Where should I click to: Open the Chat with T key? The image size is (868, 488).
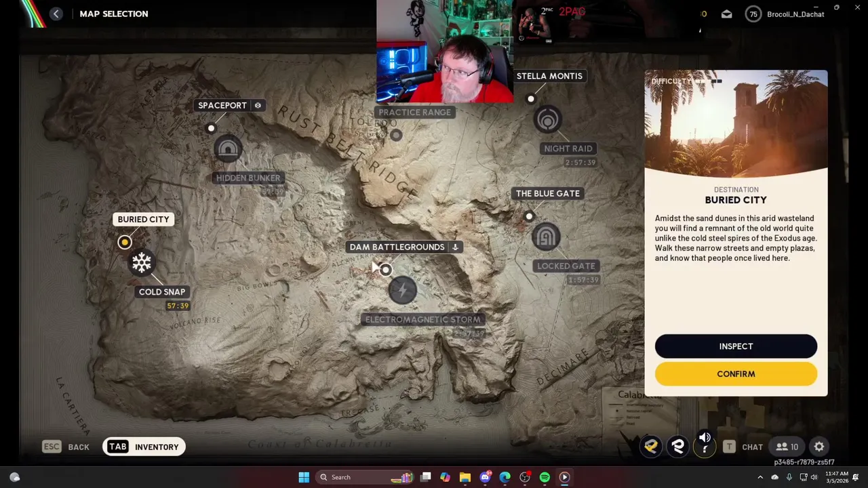click(x=743, y=447)
